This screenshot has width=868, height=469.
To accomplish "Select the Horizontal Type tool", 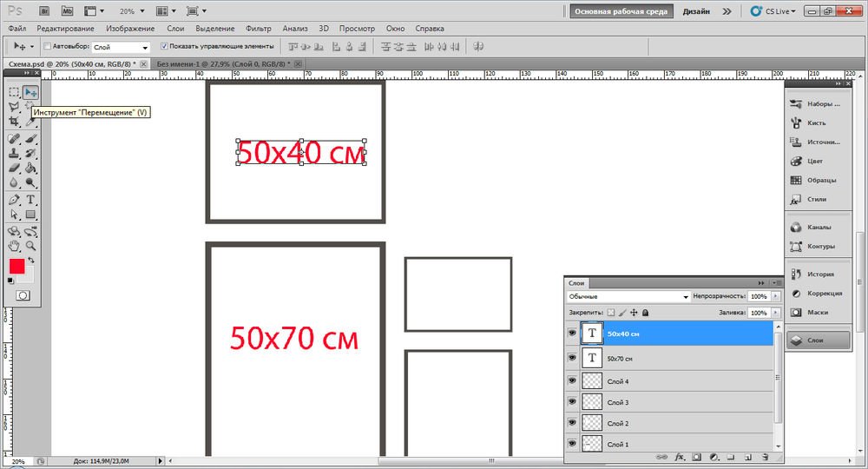I will point(30,199).
